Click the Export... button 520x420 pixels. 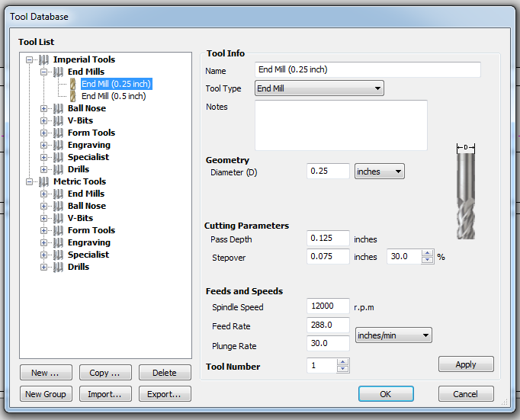coord(165,394)
